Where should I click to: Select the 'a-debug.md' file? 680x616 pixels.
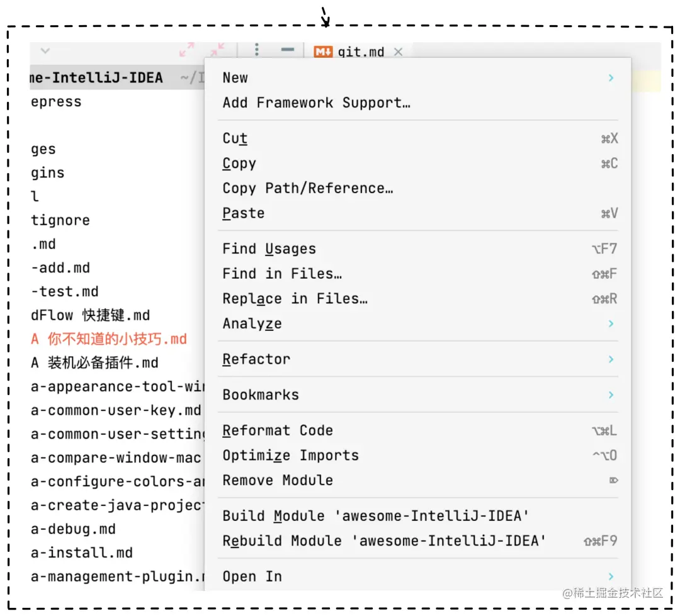coord(117,529)
